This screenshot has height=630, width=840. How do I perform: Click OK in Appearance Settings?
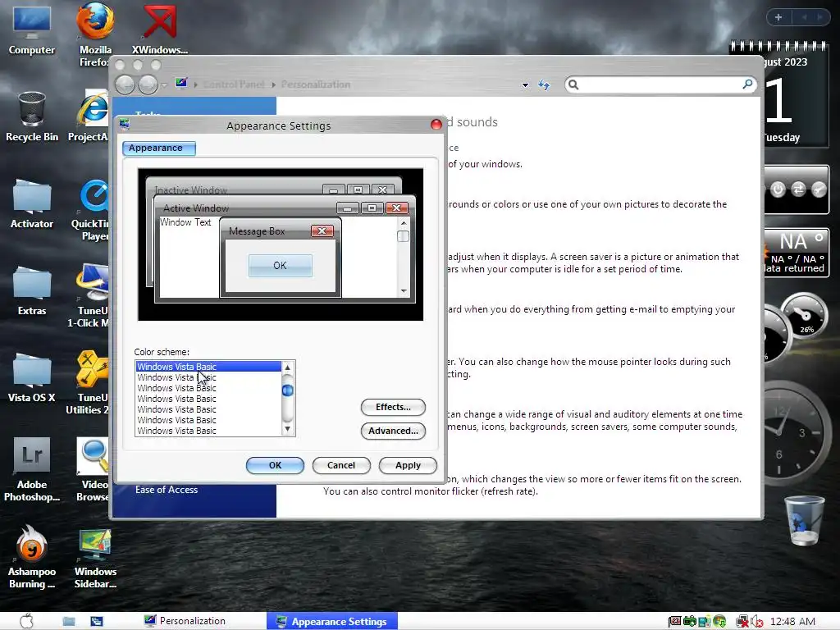click(275, 465)
